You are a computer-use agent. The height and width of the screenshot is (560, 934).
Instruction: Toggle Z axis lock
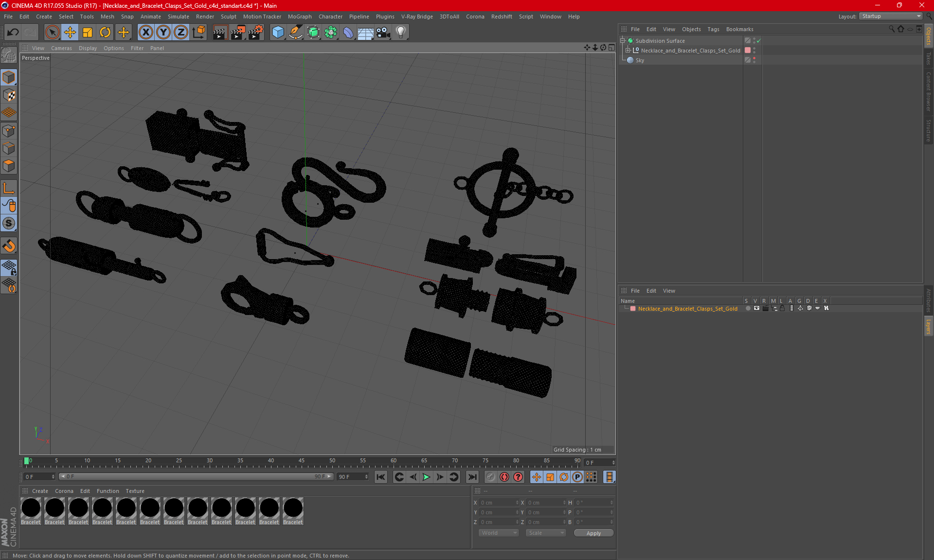pos(181,33)
